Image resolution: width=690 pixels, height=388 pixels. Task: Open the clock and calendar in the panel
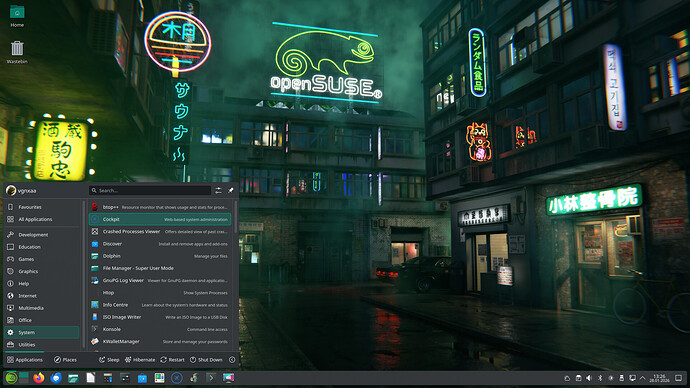tap(660, 378)
